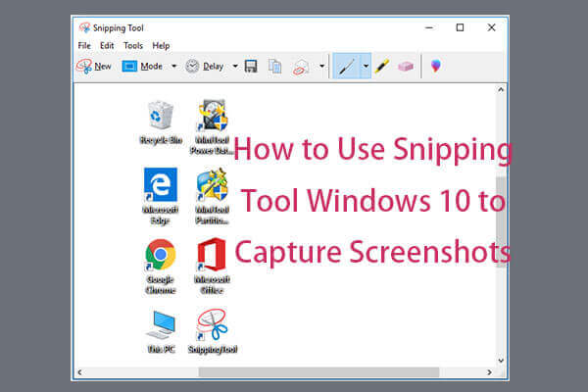Click the Microsoft Office desktop icon
588x392 pixels.
click(212, 255)
